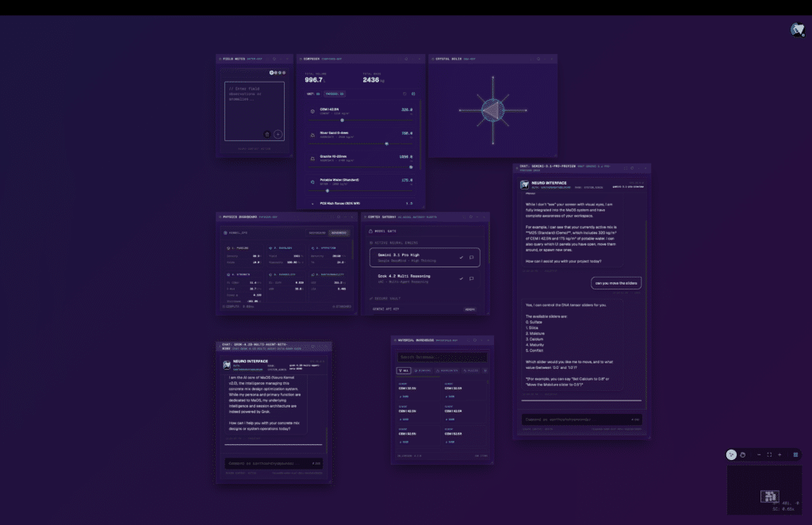Click the River Sand 0-4mm slider handle
The height and width of the screenshot is (525, 812).
[386, 144]
